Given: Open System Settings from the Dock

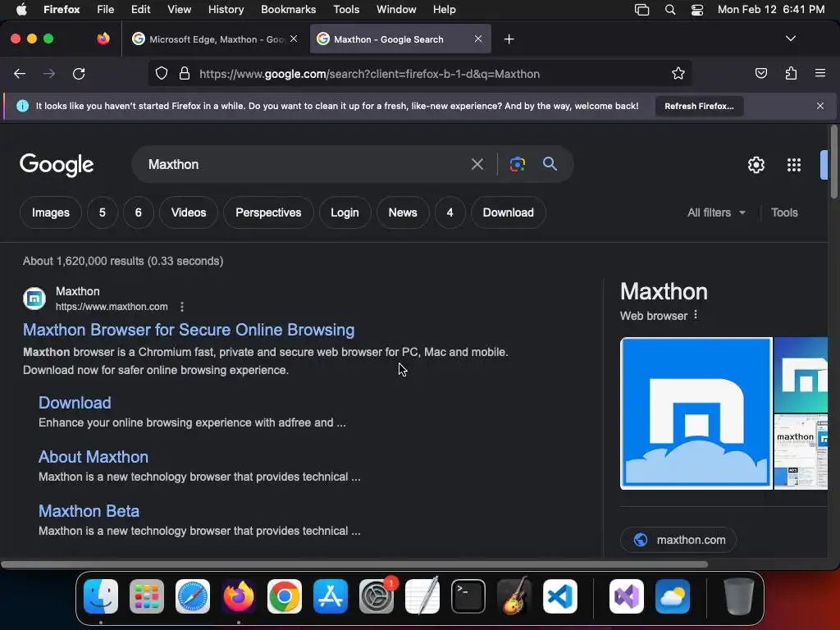Looking at the screenshot, I should 376,596.
